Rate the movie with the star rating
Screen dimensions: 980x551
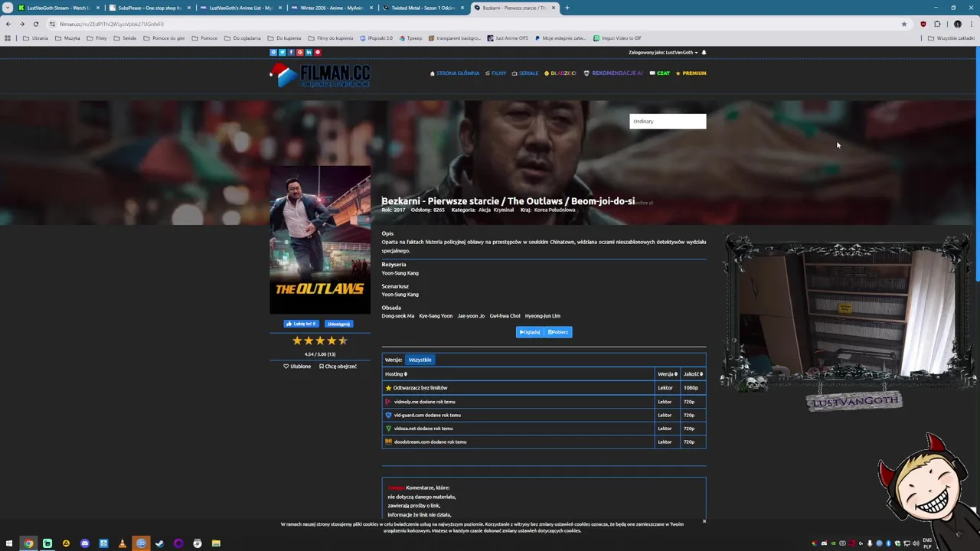(x=320, y=341)
